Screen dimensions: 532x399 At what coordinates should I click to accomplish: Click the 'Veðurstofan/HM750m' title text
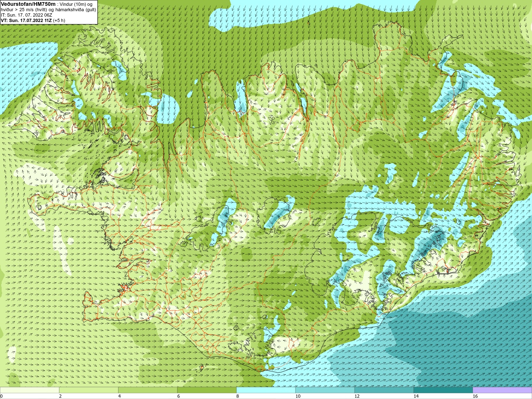click(28, 4)
